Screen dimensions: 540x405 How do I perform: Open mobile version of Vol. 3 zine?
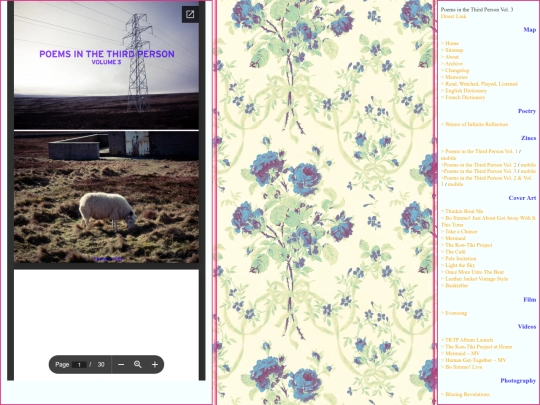(528, 171)
